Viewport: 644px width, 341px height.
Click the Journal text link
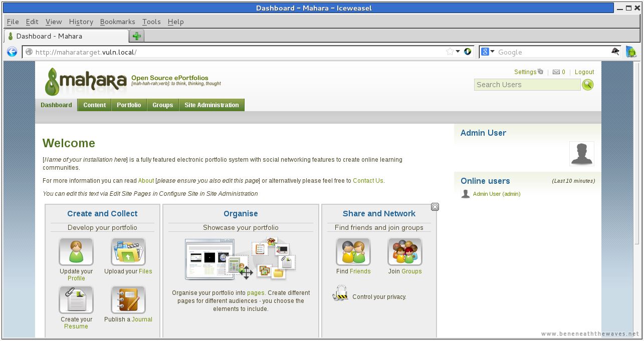142,319
